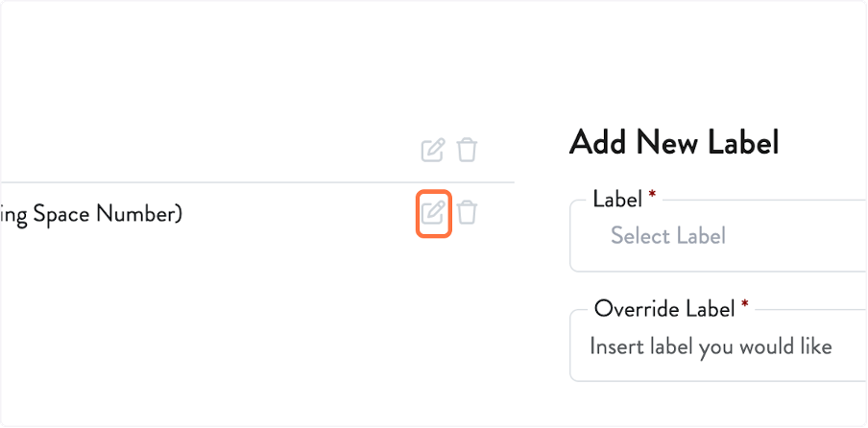Click the blank area of the top list row
868x428 pixels.
click(192, 150)
